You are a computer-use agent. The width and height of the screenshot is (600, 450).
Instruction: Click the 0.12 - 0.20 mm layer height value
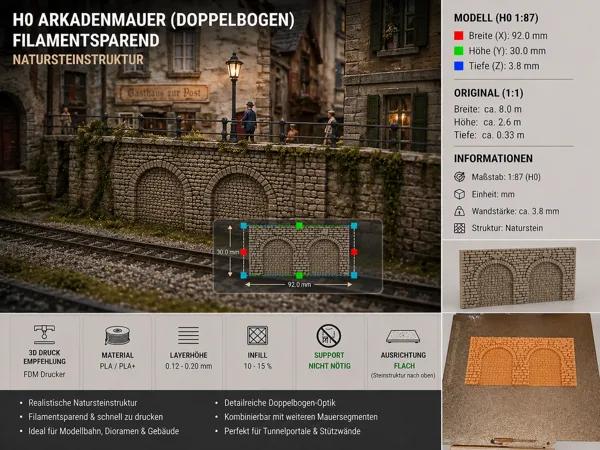point(189,366)
